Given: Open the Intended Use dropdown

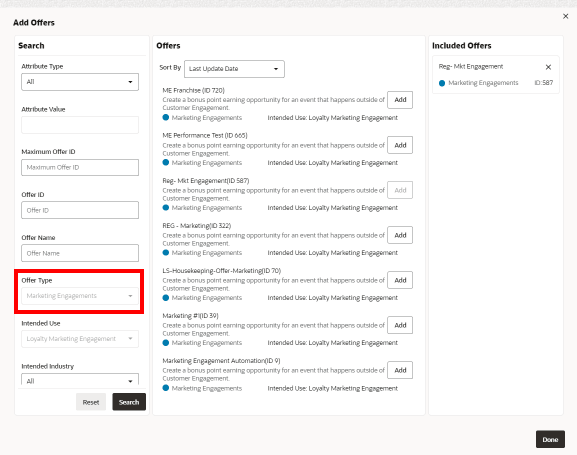Looking at the screenshot, I should 80,339.
